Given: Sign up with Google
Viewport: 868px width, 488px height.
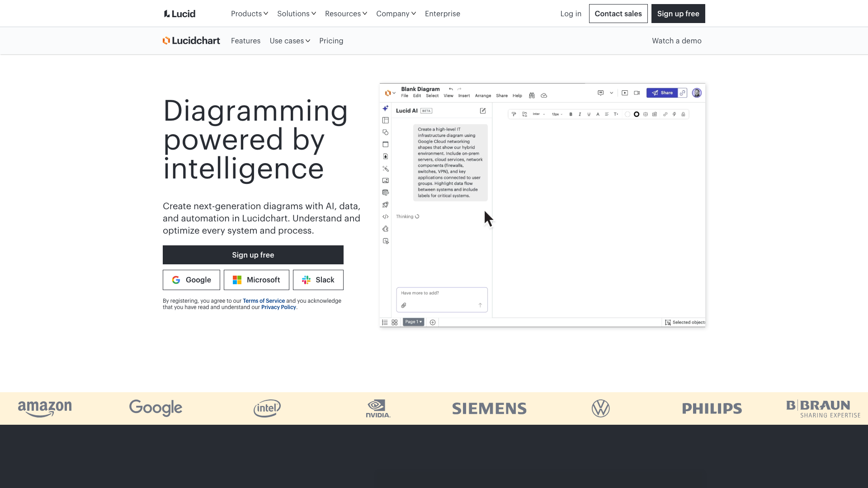Looking at the screenshot, I should pos(191,280).
